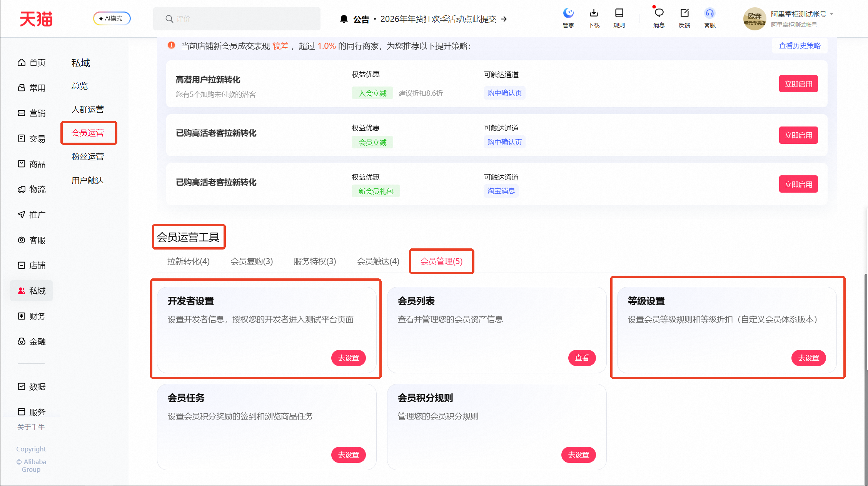Screen dimensions: 868x486
Task: Toggle the AI模式 switch
Action: (x=112, y=18)
